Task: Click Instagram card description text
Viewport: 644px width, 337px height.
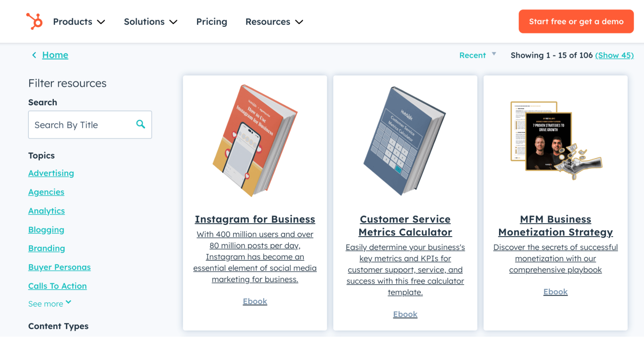Action: 255,257
